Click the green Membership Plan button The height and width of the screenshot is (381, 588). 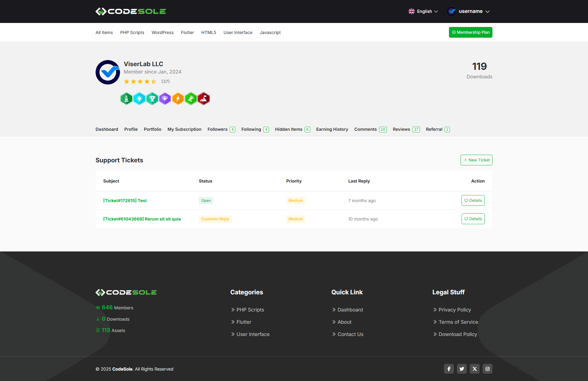[470, 32]
